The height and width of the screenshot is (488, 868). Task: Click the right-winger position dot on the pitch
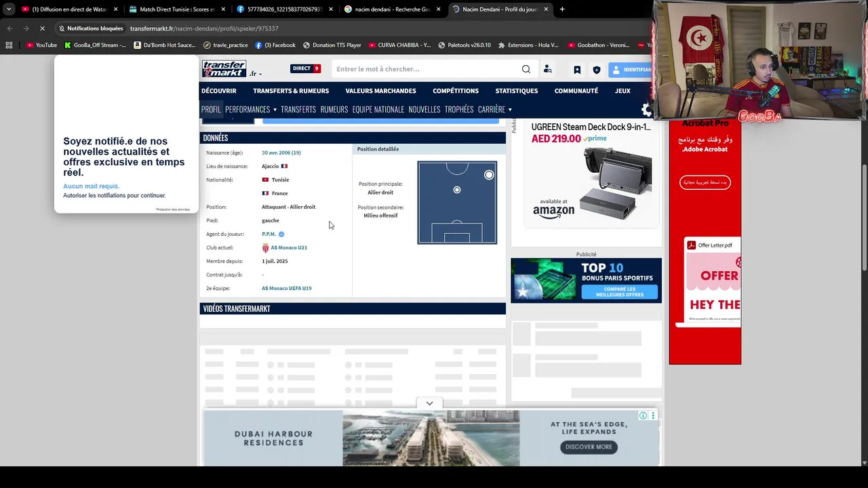coord(489,175)
